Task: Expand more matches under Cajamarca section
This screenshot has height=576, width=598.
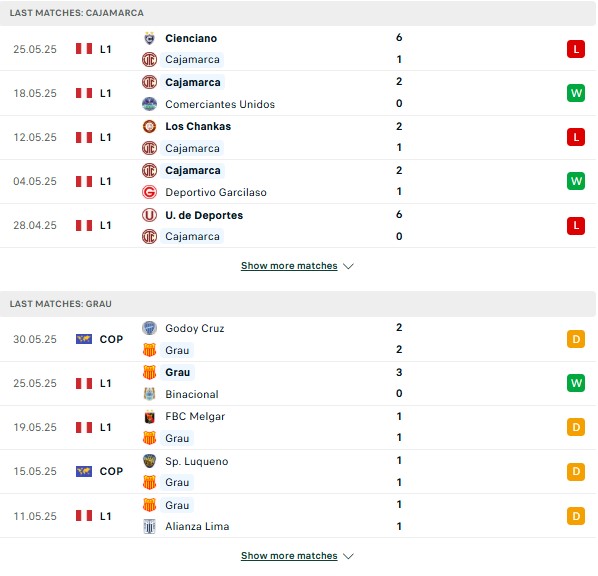Action: (289, 265)
